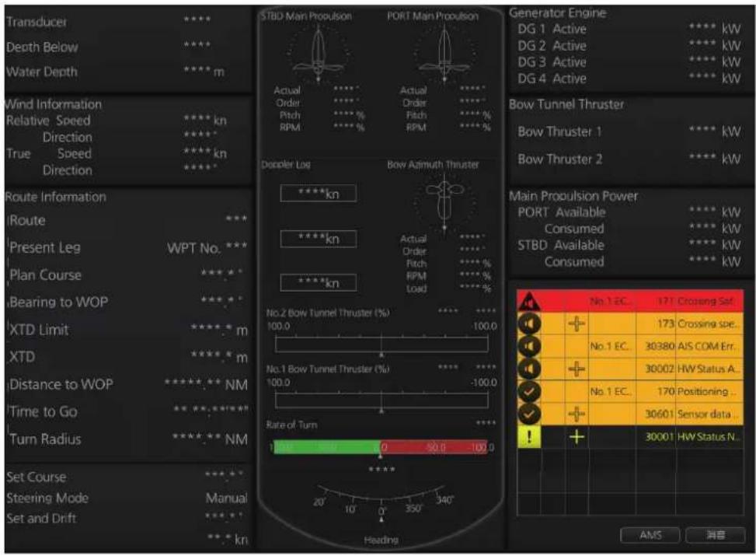Image resolution: width=756 pixels, height=556 pixels.
Task: Click the No.1 Bow Tunnel Thruster percentage bar
Action: (381, 400)
